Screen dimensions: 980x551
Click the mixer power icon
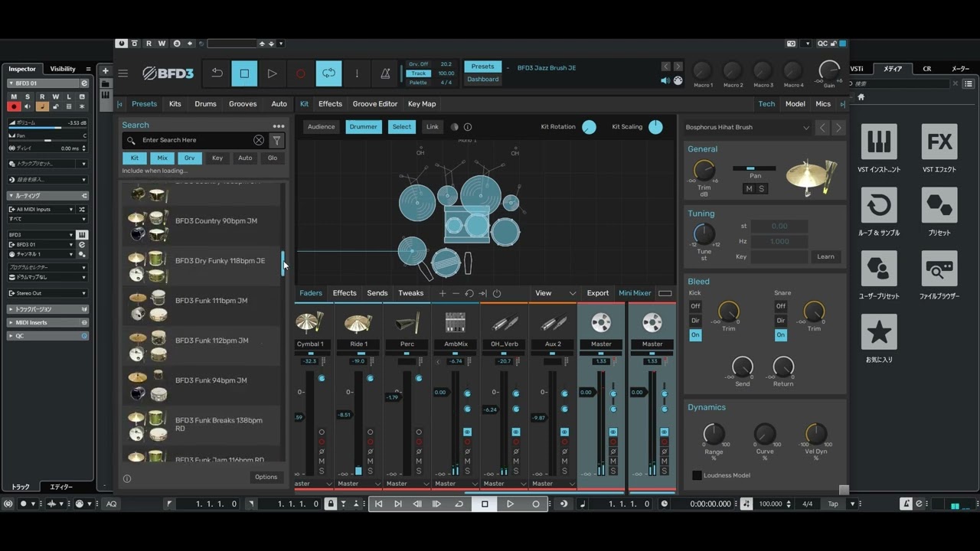pyautogui.click(x=497, y=293)
